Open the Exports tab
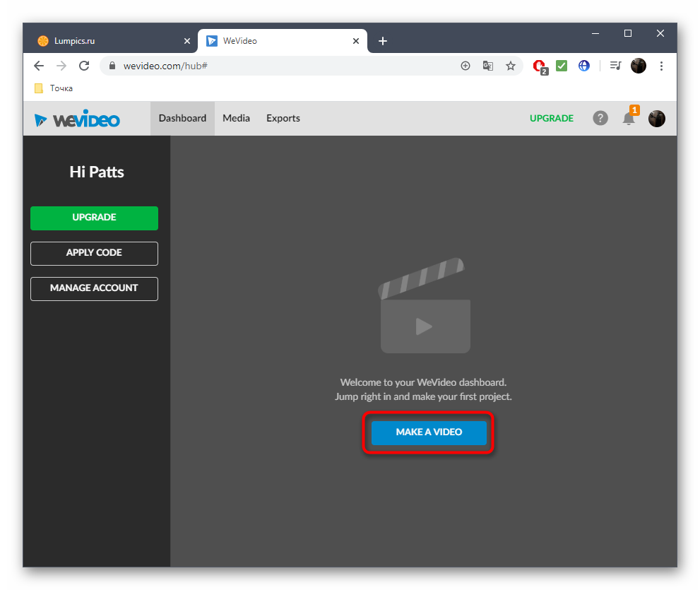Screen dimensions: 700x590 283,119
